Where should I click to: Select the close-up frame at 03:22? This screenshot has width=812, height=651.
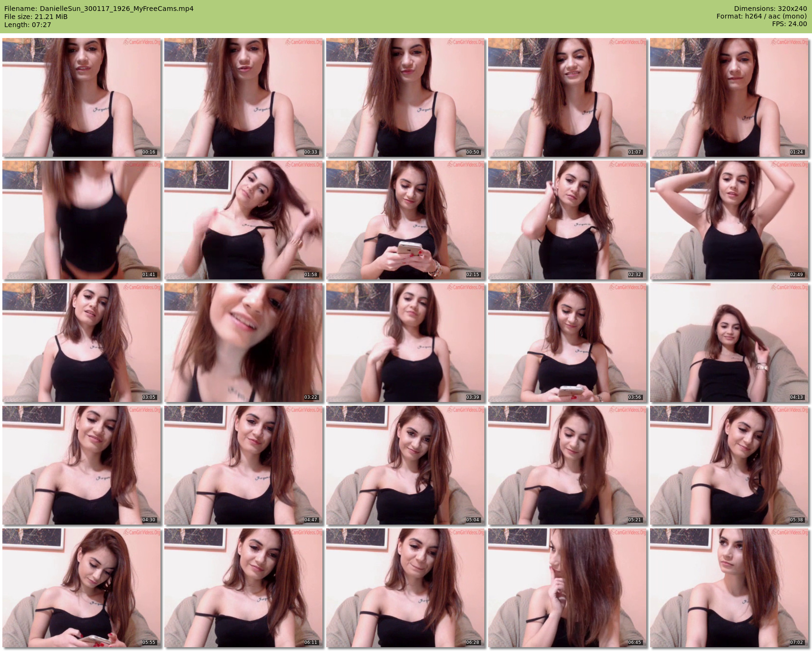click(x=244, y=343)
